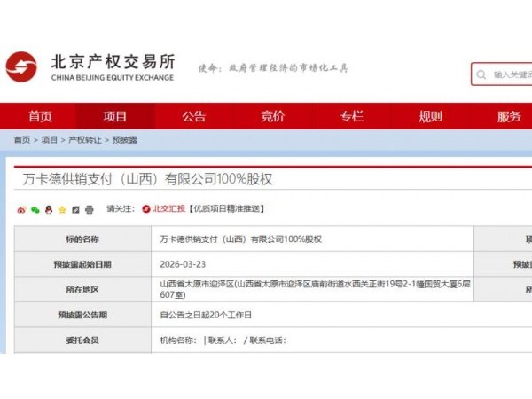Open the 项目 navigation tab
The height and width of the screenshot is (399, 532).
(x=115, y=116)
